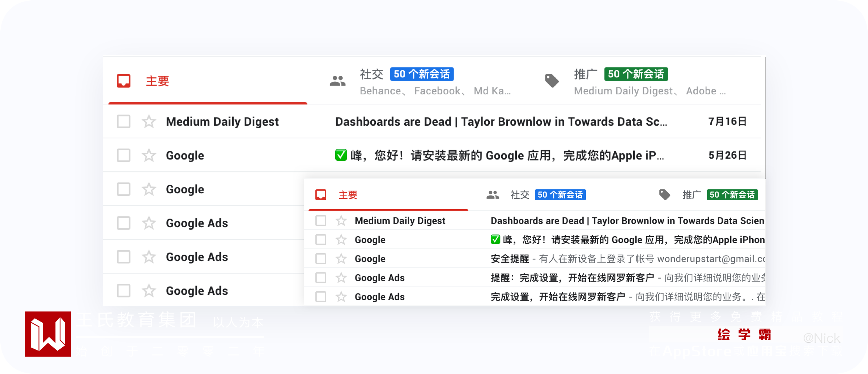This screenshot has height=374, width=868.
Task: Click the tag icon beside 推广 in the small overlay panel
Action: 664,195
